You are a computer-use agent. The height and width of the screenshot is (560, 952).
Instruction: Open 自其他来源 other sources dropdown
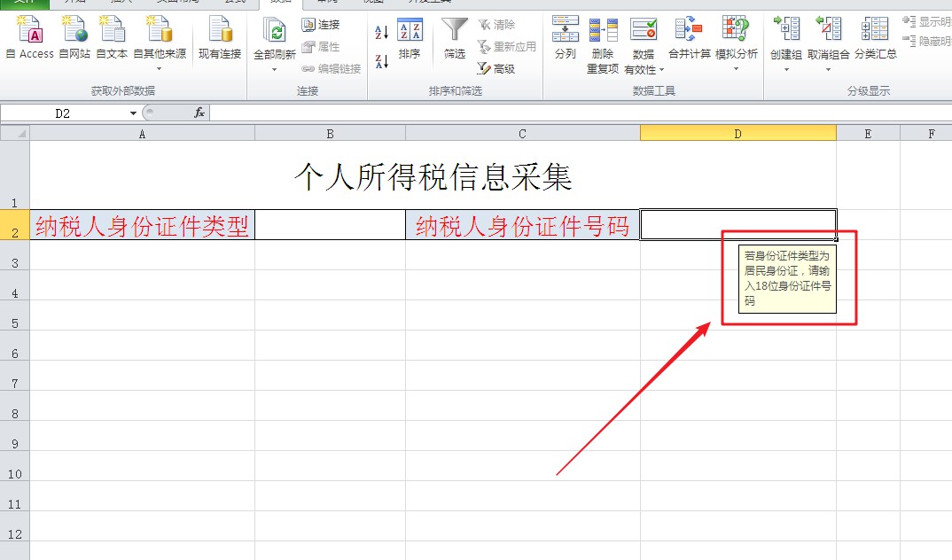tap(160, 43)
